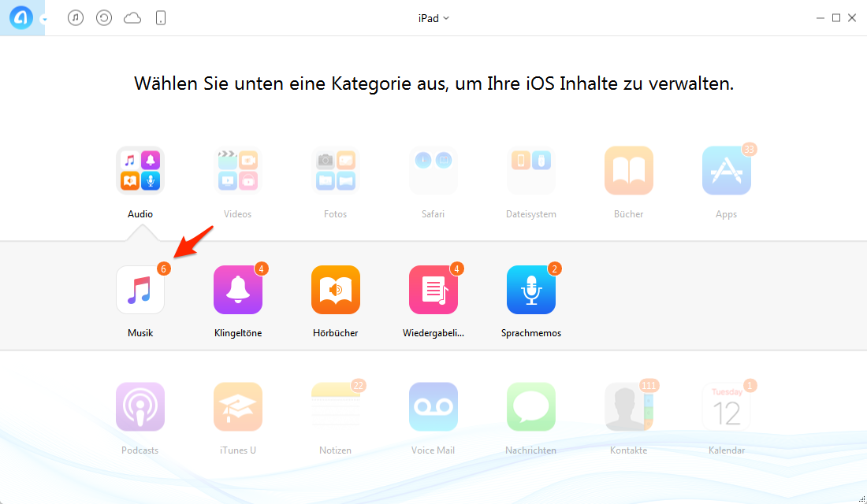This screenshot has width=867, height=504.
Task: Open the Sprachmemos category
Action: pos(530,290)
